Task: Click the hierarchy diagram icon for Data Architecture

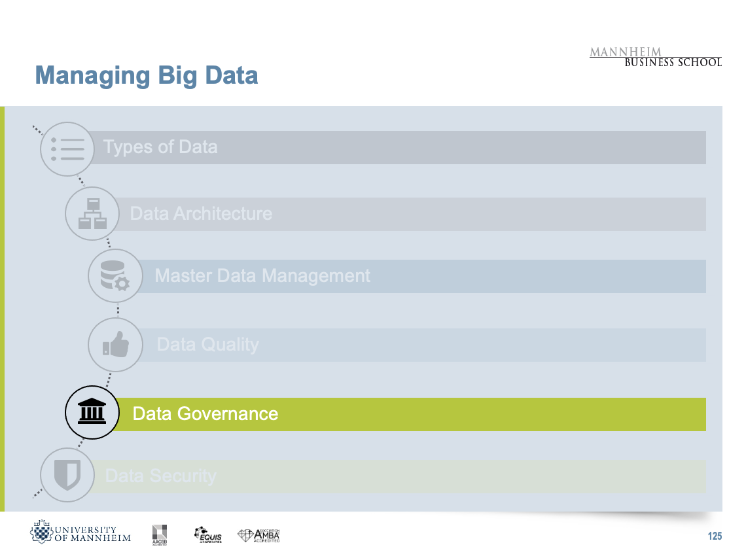Action: [x=92, y=214]
